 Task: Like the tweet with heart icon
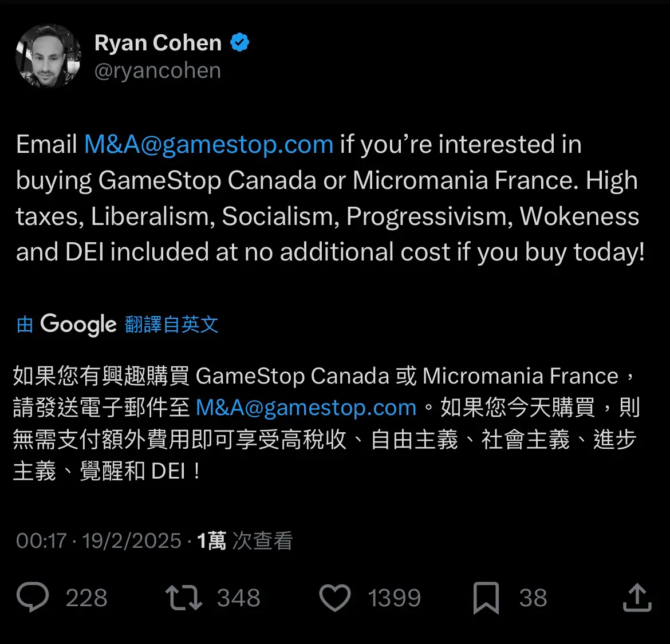click(335, 597)
